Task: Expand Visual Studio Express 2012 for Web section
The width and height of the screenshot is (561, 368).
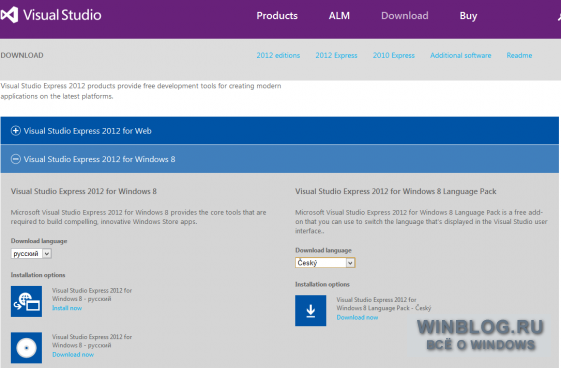Action: [x=280, y=131]
